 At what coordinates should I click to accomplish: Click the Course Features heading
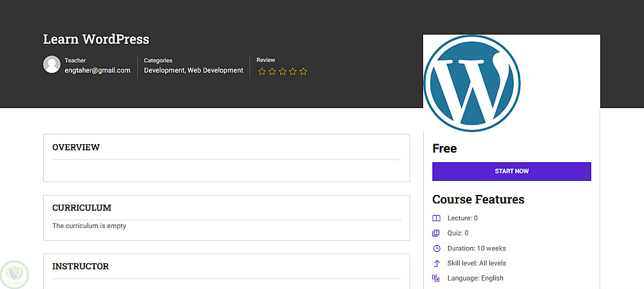click(x=478, y=200)
